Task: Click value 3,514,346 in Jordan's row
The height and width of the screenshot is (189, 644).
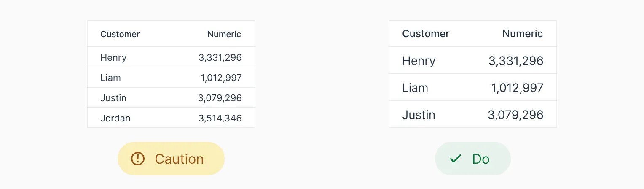Action: click(220, 118)
